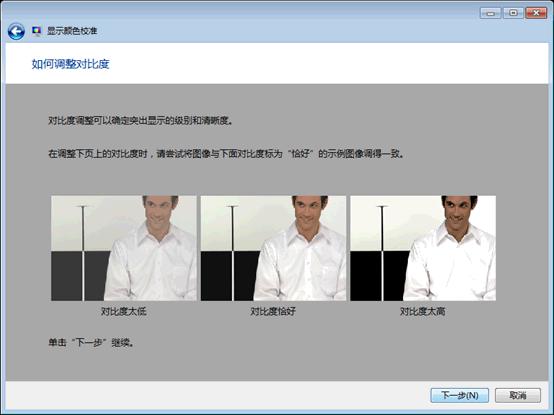Click the Display Color Calibration monitor icon

point(36,31)
